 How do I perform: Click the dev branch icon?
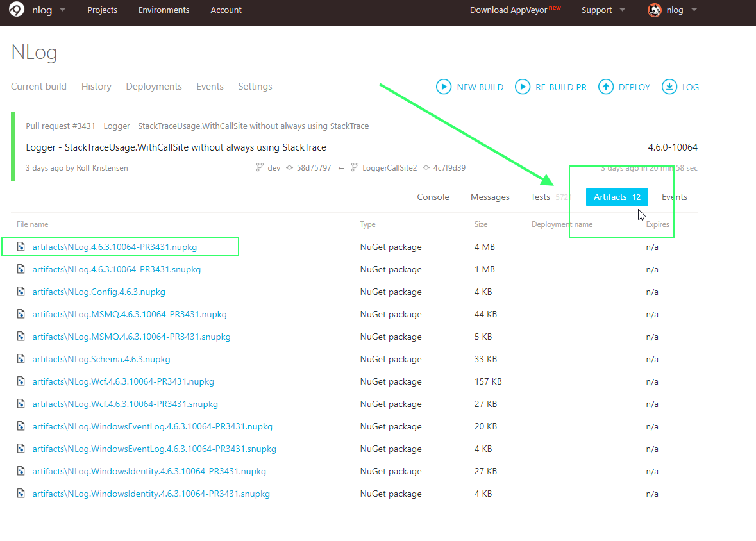pyautogui.click(x=260, y=167)
